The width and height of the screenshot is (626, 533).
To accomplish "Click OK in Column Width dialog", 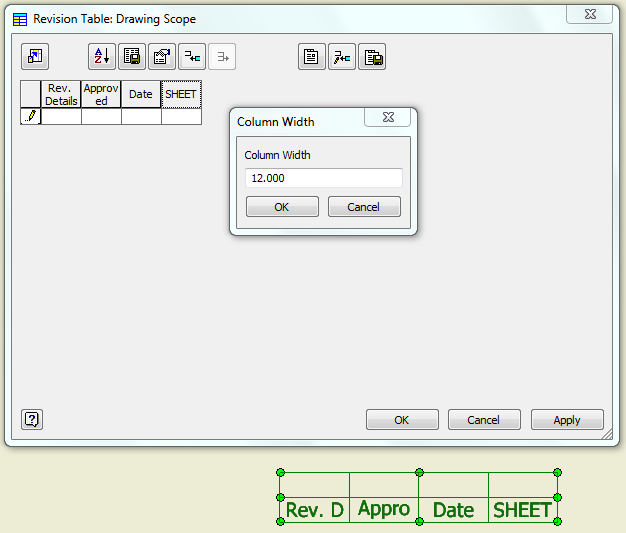I will tap(282, 206).
